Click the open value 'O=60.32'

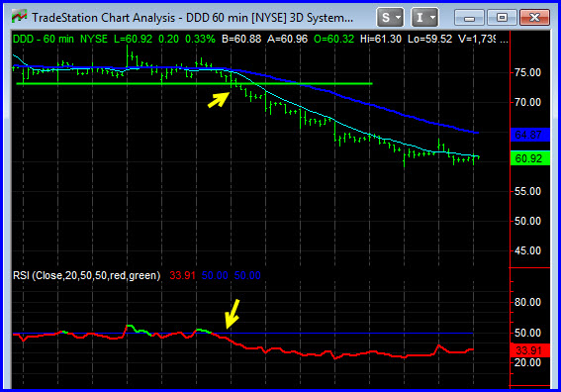pyautogui.click(x=333, y=39)
